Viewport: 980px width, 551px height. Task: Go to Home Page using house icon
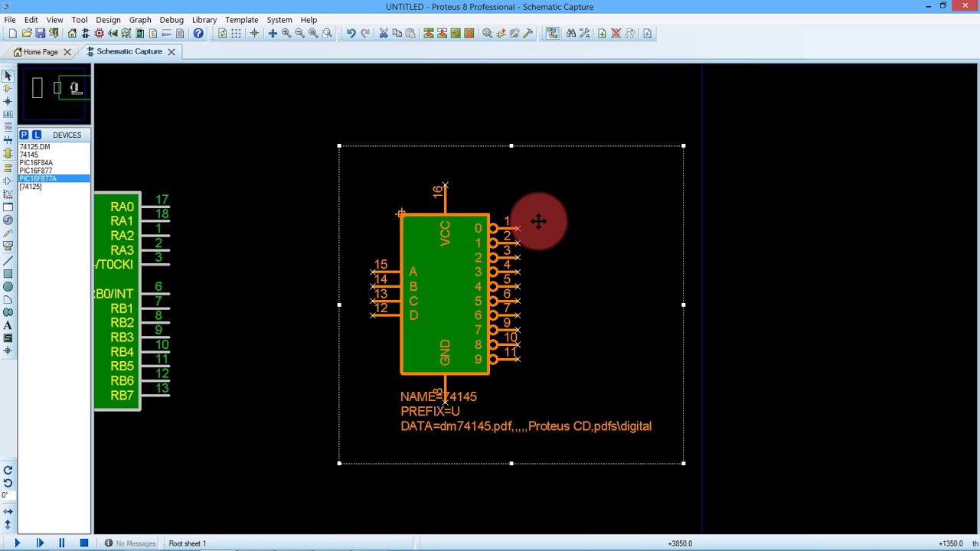72,33
